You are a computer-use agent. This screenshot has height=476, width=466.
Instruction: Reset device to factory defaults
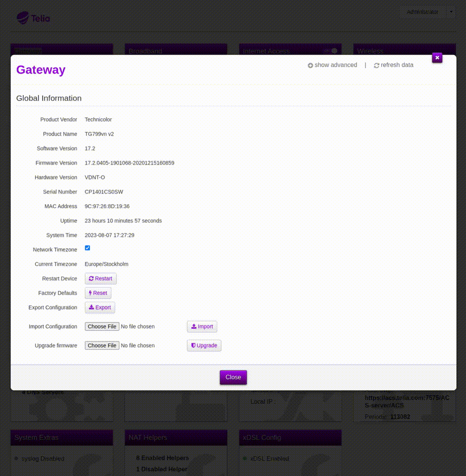(98, 293)
